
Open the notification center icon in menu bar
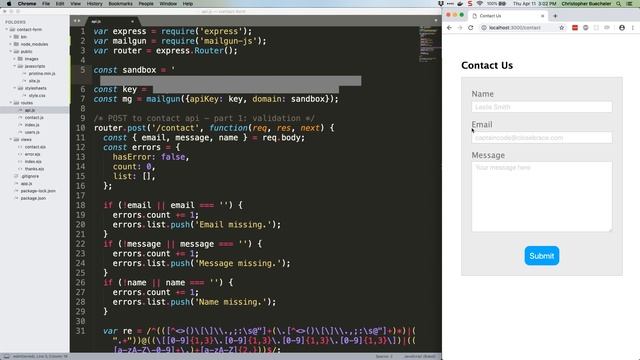[630, 4]
